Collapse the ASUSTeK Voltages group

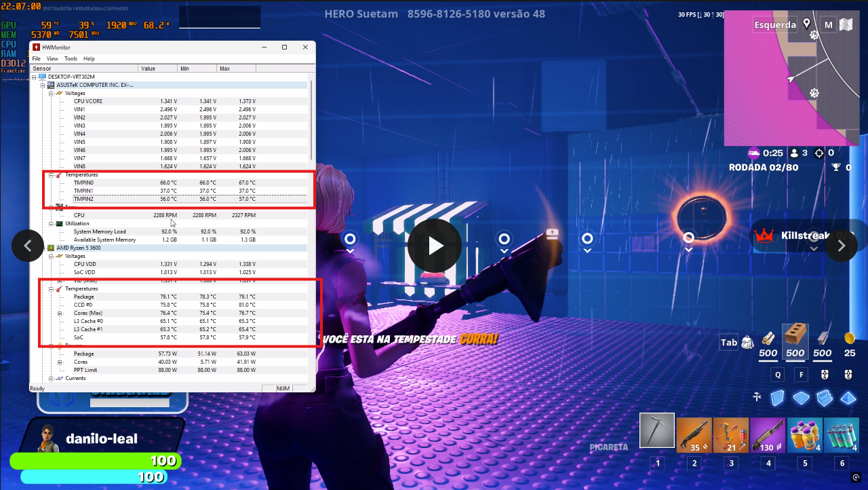pyautogui.click(x=51, y=93)
